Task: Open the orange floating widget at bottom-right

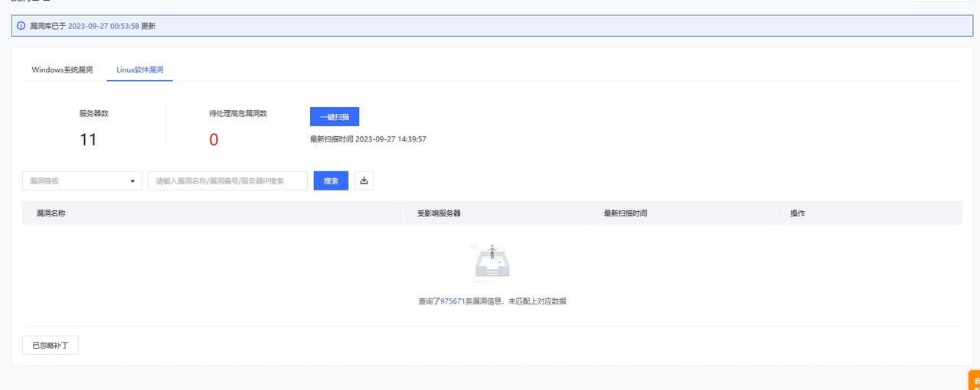Action: [x=975, y=380]
